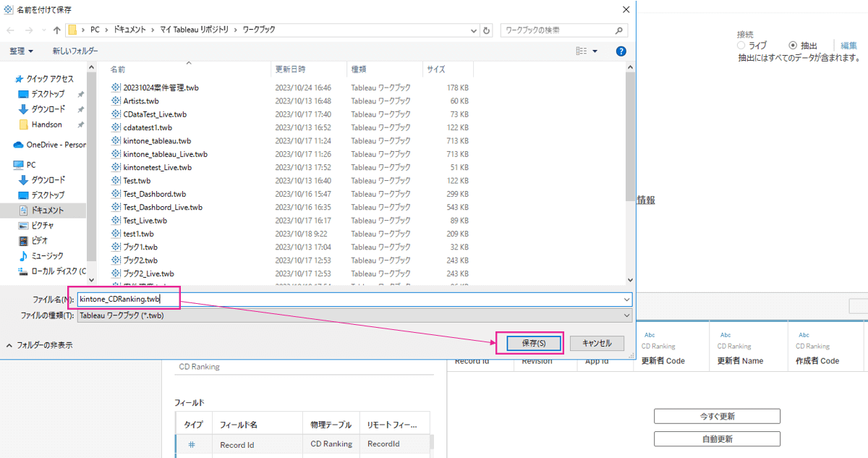Screen dimensions: 868x458
Task: Select ブック2_Live.twb file icon
Action: (116, 273)
